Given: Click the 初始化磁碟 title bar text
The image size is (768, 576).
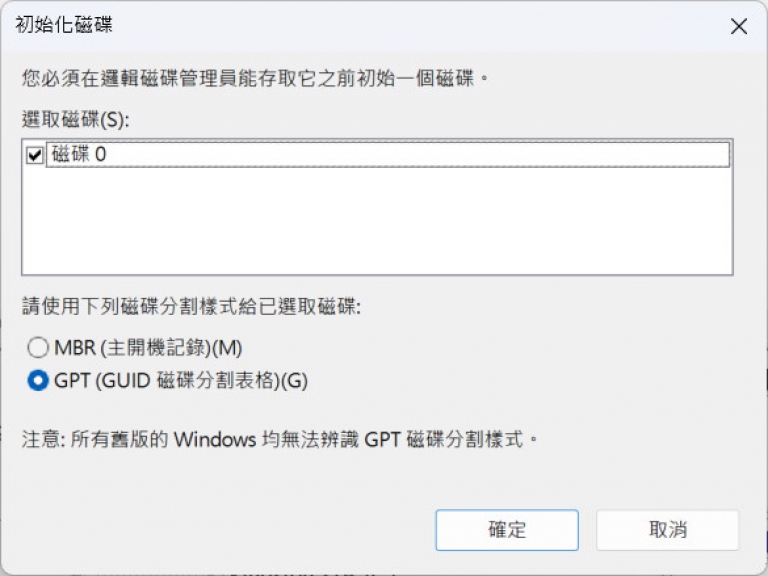Looking at the screenshot, I should (64, 24).
